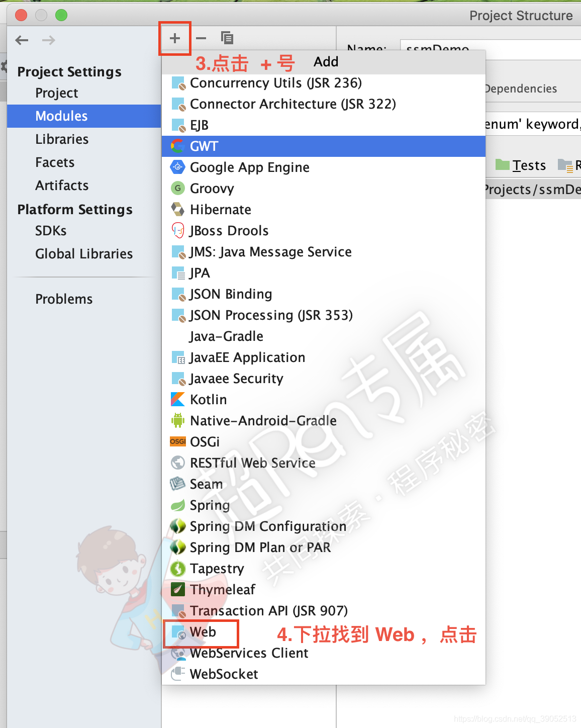Image resolution: width=581 pixels, height=728 pixels.
Task: Click the Platform Settings heading
Action: pyautogui.click(x=75, y=210)
